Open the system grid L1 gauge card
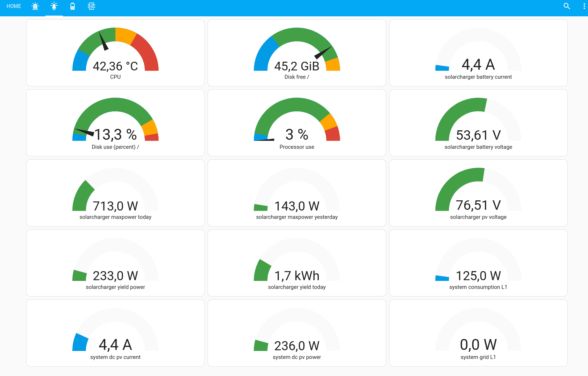This screenshot has width=588, height=376. click(478, 333)
